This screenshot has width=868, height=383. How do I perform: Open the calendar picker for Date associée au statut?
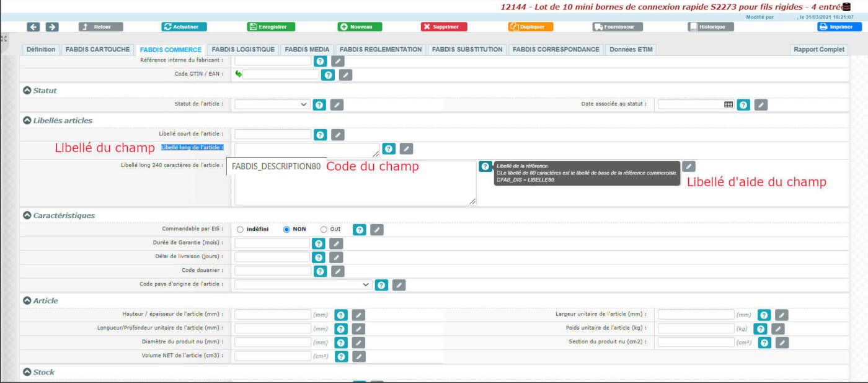(x=726, y=104)
